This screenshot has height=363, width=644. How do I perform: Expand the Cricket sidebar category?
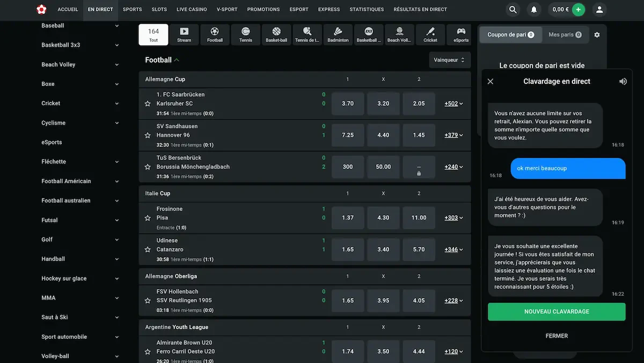pyautogui.click(x=117, y=104)
